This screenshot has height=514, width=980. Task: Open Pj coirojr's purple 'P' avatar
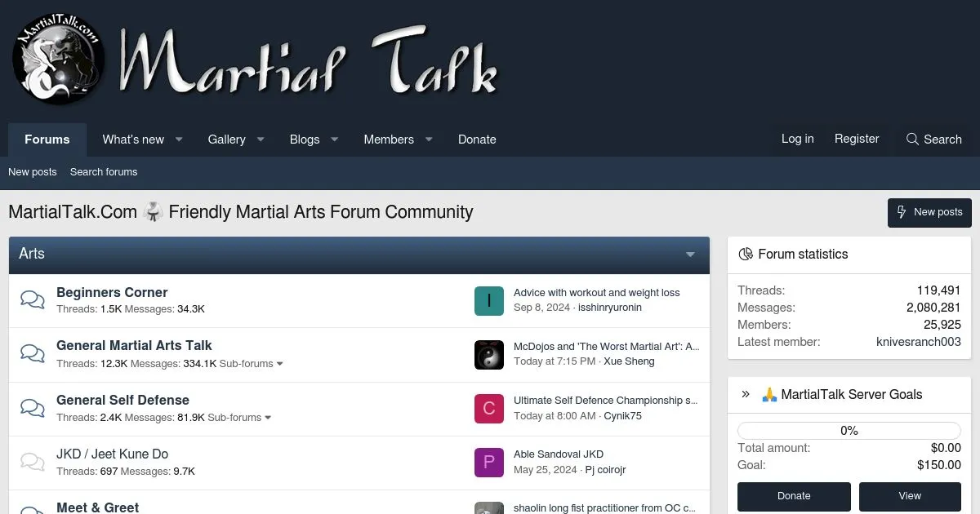[x=489, y=462]
